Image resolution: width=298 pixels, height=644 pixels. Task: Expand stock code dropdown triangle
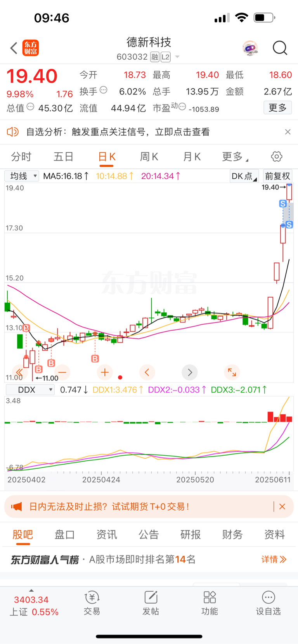(177, 57)
